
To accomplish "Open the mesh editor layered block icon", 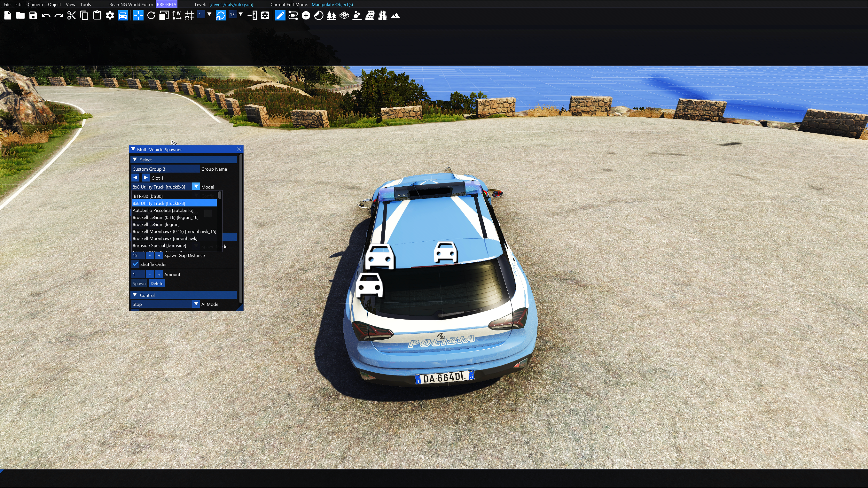I will click(x=344, y=15).
